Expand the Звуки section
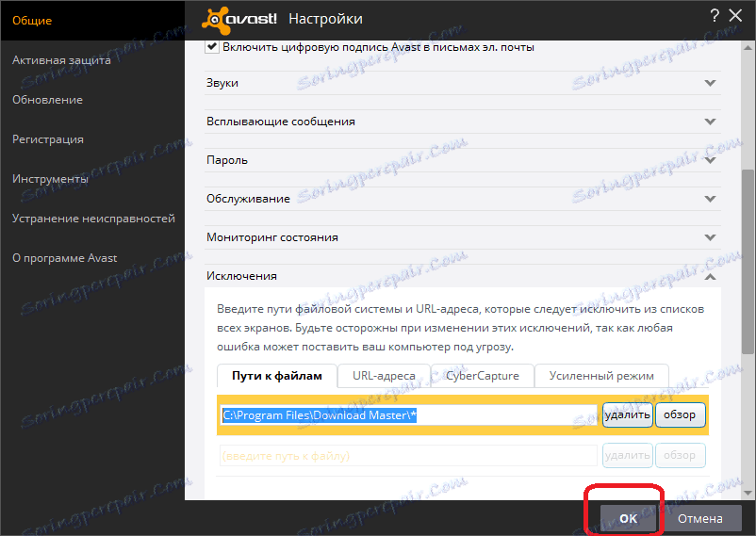The image size is (756, 536). click(x=463, y=83)
